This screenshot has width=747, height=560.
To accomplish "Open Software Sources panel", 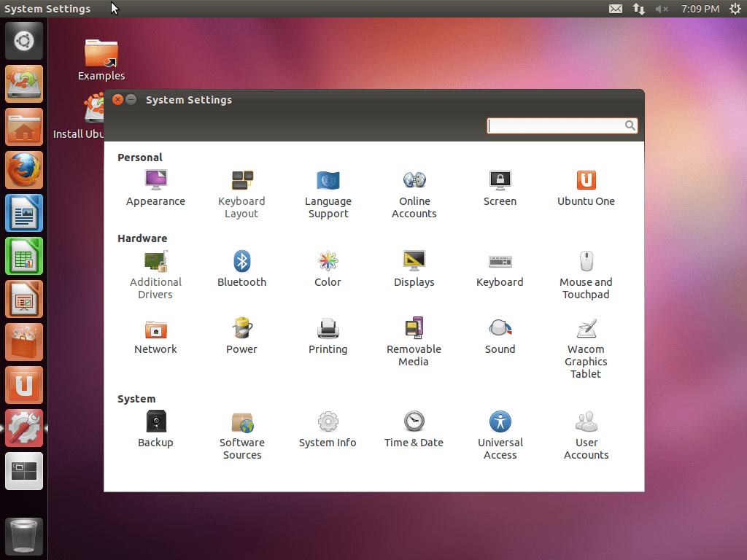I will click(242, 436).
